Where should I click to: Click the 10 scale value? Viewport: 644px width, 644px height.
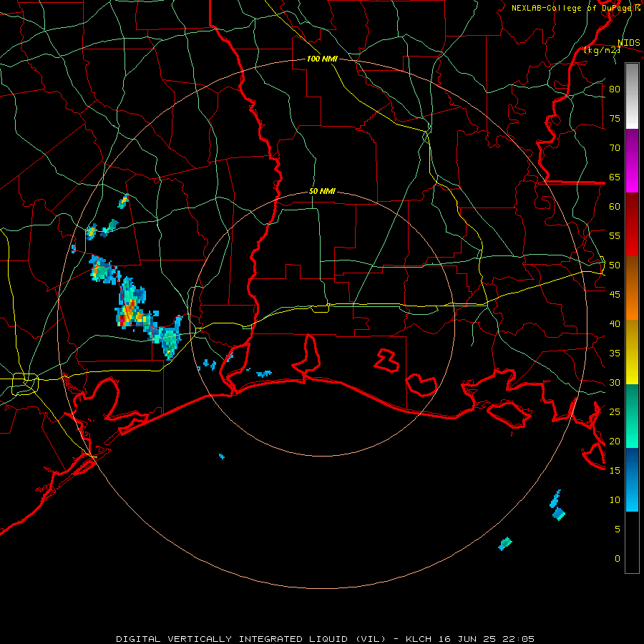point(615,500)
